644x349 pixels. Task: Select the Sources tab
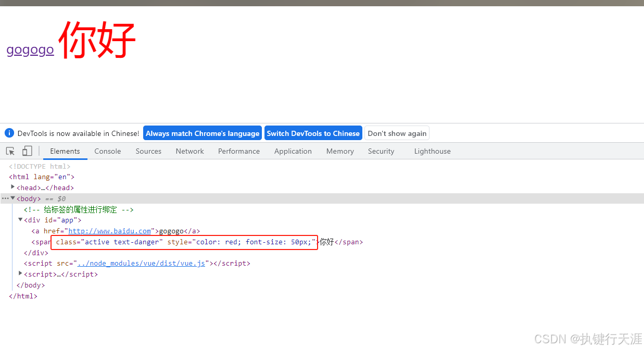click(148, 151)
